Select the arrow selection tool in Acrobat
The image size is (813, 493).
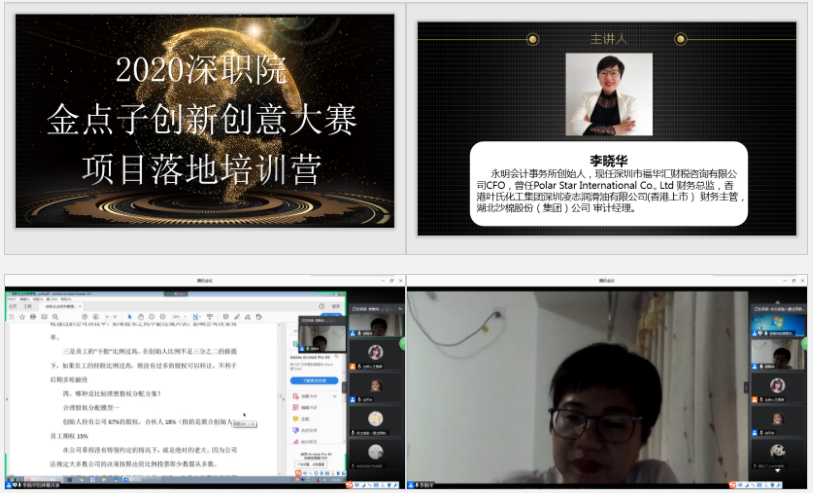[x=130, y=317]
